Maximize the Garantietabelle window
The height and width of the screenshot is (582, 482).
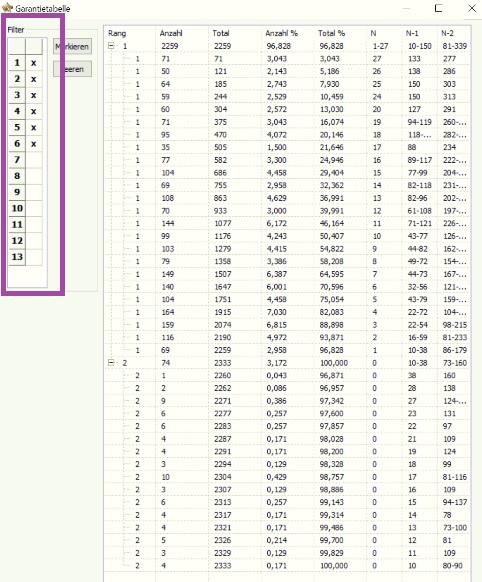tap(438, 8)
